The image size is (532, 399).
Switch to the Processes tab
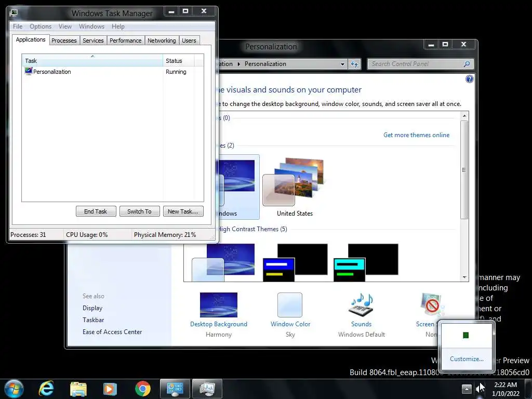pyautogui.click(x=64, y=41)
